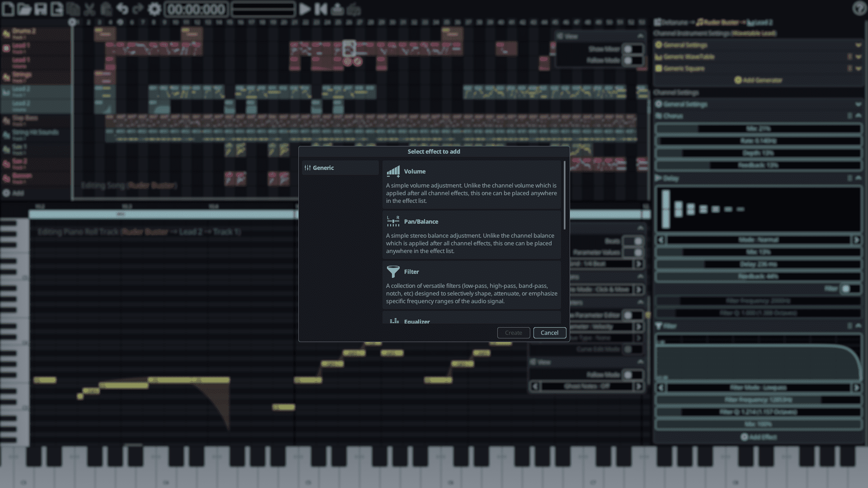868x488 pixels.
Task: Click the Generic category sliders icon
Action: [307, 168]
